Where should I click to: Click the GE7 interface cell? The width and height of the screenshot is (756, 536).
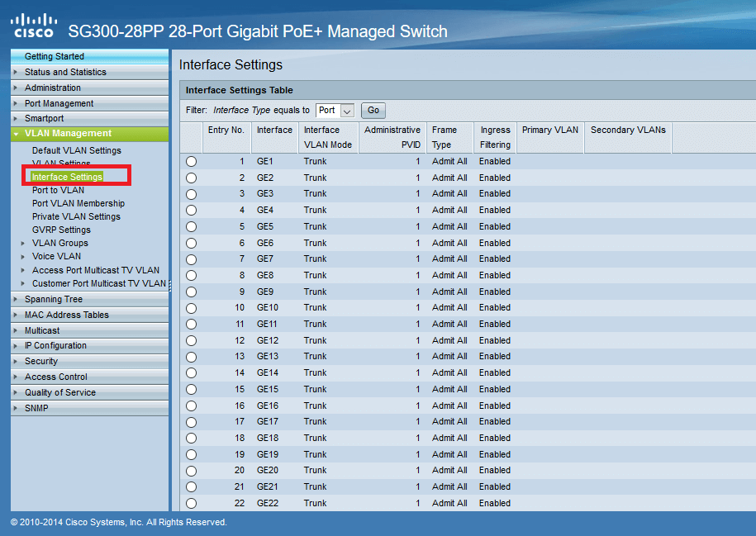click(x=265, y=259)
